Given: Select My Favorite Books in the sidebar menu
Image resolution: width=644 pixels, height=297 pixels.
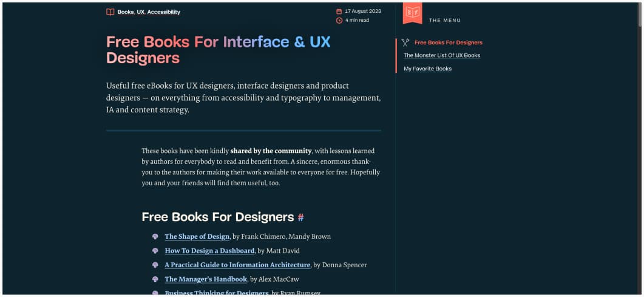Looking at the screenshot, I should point(428,69).
